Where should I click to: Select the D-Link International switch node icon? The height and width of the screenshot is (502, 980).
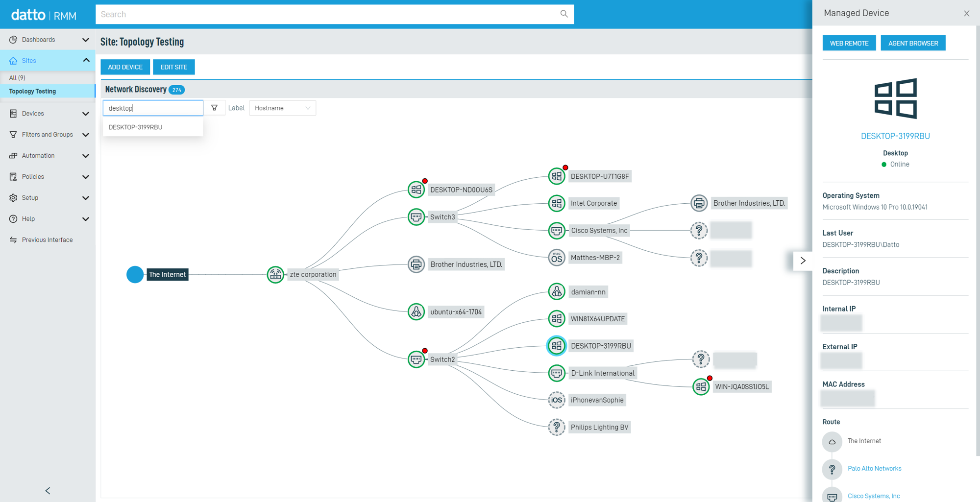tap(557, 373)
